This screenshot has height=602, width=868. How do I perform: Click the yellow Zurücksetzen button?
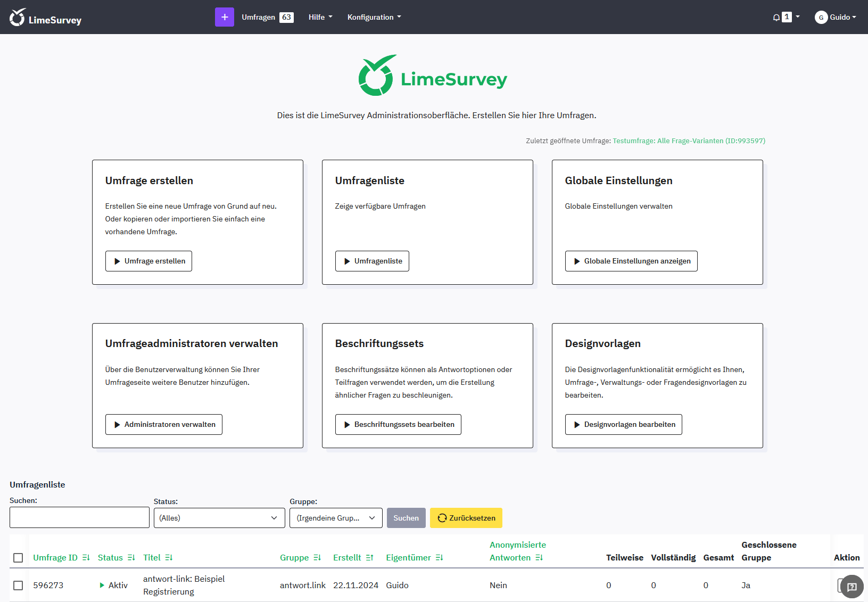point(466,518)
